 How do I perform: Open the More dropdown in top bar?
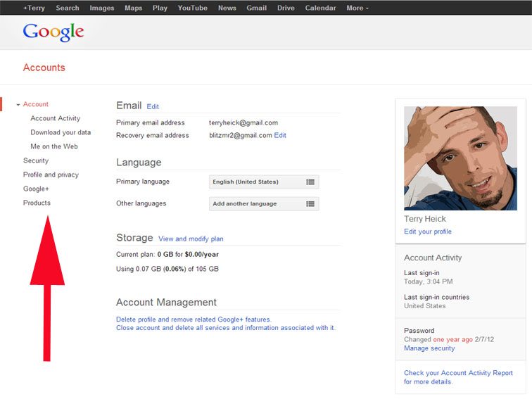click(357, 8)
